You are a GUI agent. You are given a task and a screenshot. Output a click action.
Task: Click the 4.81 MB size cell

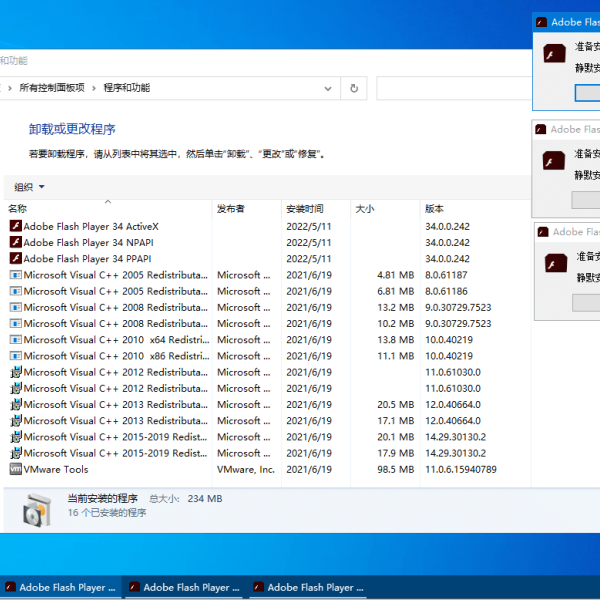(396, 275)
